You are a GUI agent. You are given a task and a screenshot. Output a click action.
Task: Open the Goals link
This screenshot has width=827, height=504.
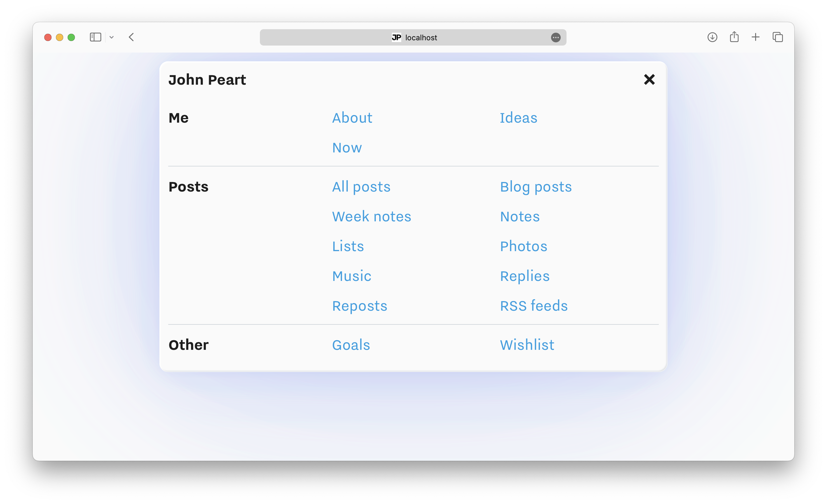pyautogui.click(x=351, y=345)
